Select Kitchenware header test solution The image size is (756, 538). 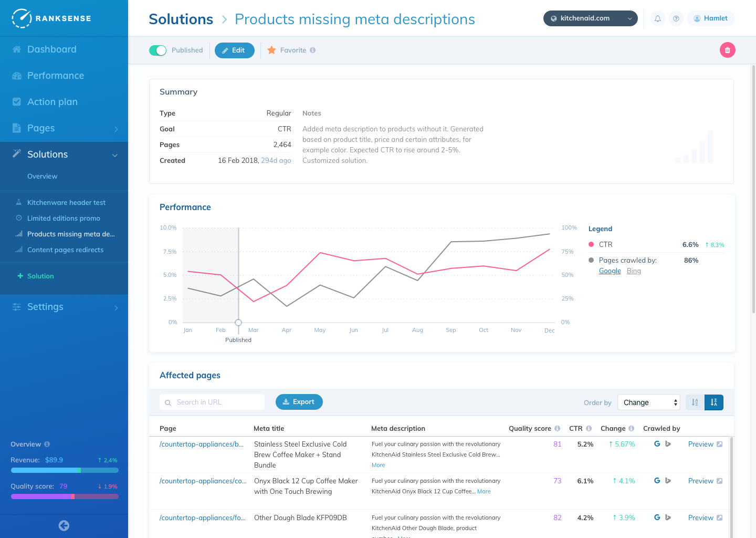pyautogui.click(x=66, y=203)
